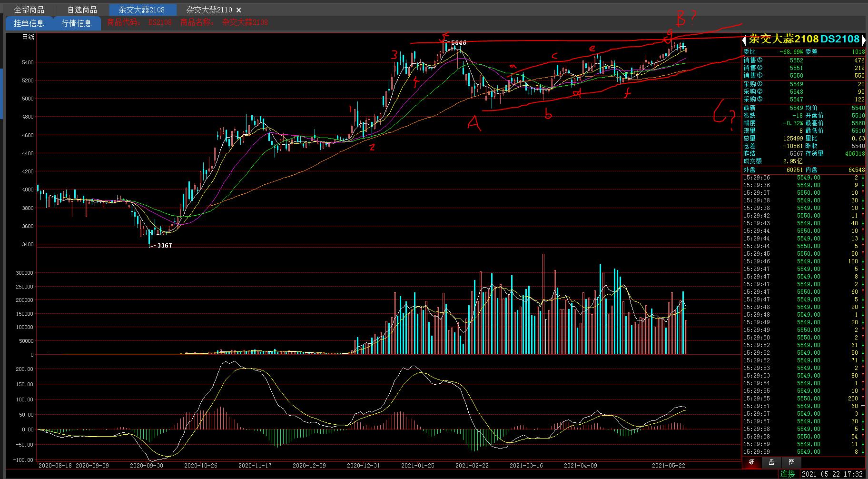Close the 杂交大蒜2110 tab

(x=239, y=10)
